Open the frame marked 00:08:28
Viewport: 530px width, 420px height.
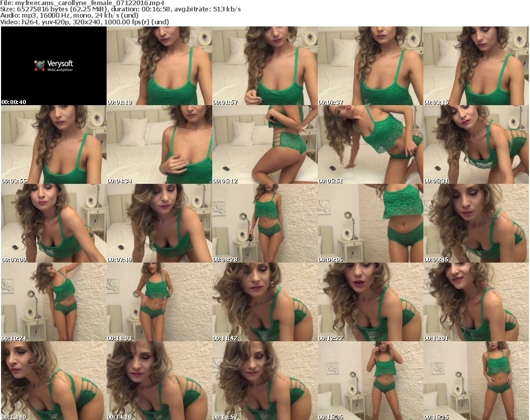(x=264, y=223)
